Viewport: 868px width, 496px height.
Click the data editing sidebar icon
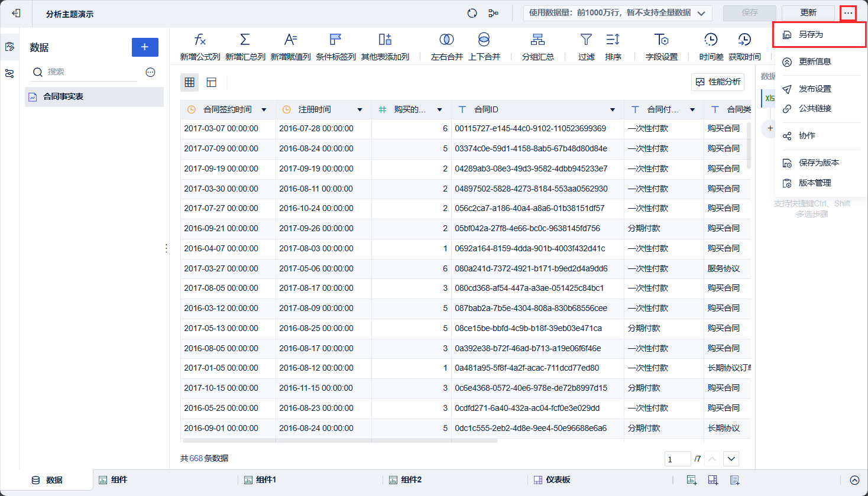coord(9,47)
